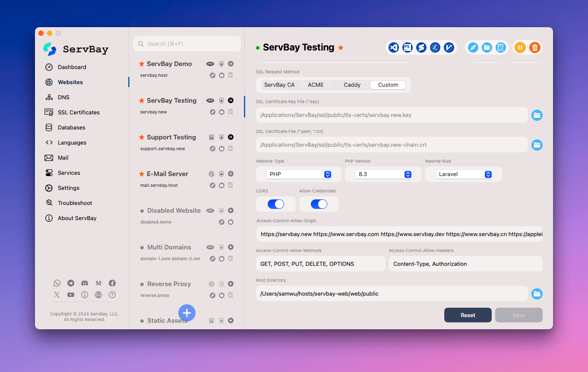Select ACME as SSL request method

click(x=316, y=85)
